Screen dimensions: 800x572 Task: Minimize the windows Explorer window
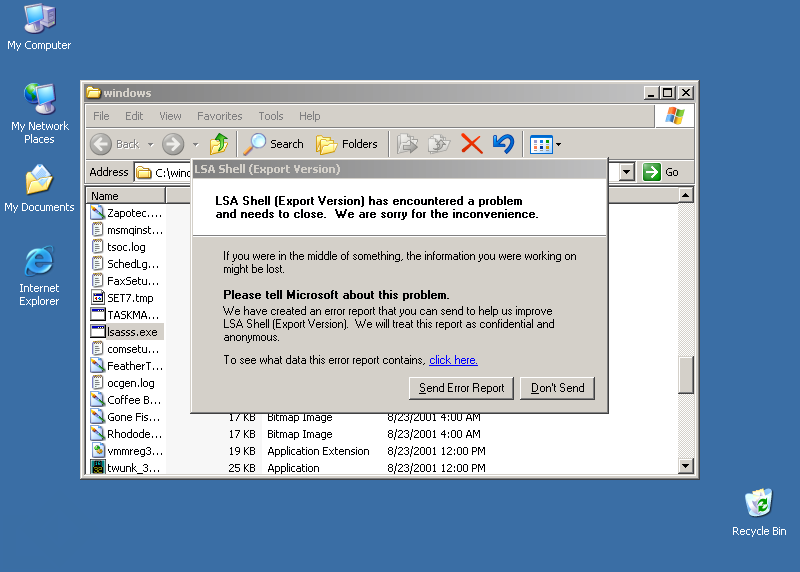[x=650, y=93]
